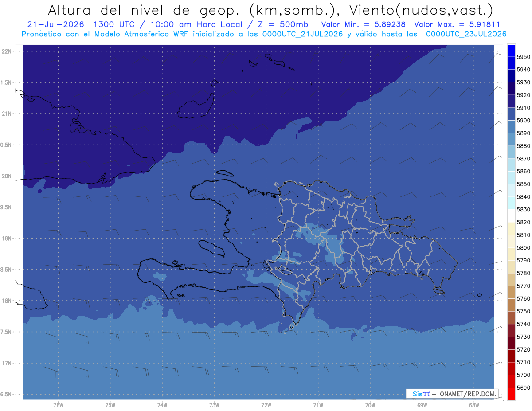The height and width of the screenshot is (411, 532).
Task: Click the 73W longitude axis label
Action: click(x=214, y=405)
